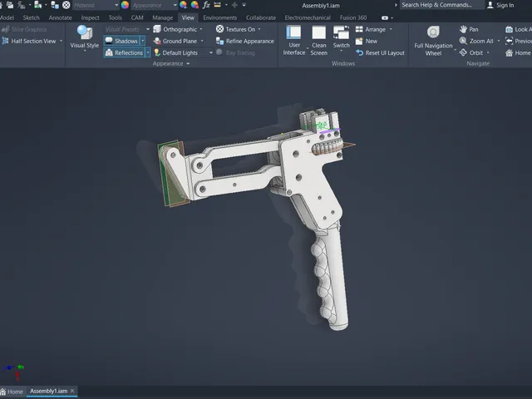
Task: Click the Home tab house icon
Action: [3, 392]
